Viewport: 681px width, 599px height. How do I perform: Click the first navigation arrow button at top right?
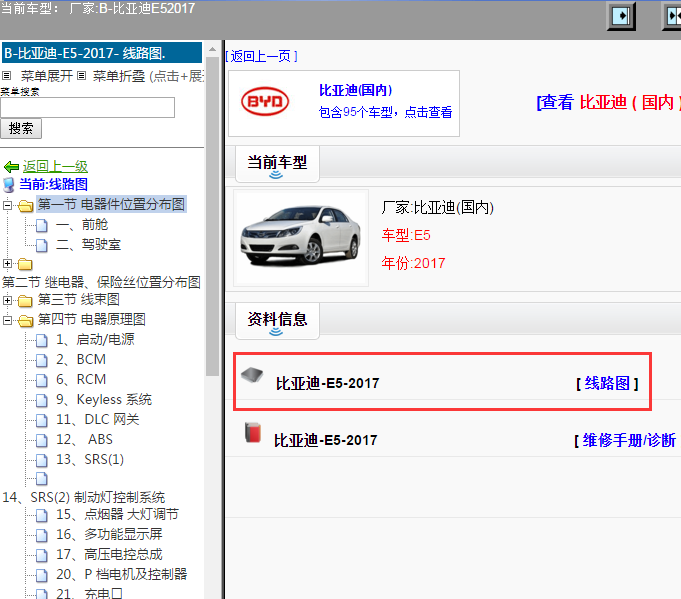click(623, 16)
